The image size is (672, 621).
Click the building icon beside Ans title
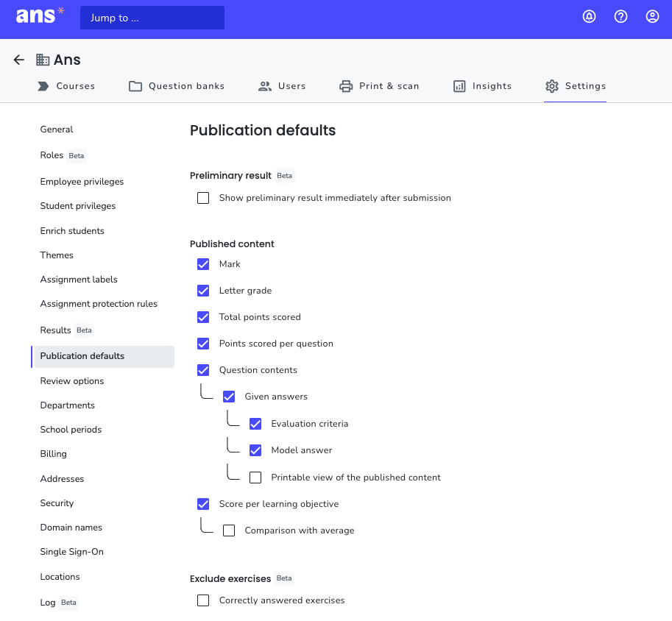click(43, 60)
